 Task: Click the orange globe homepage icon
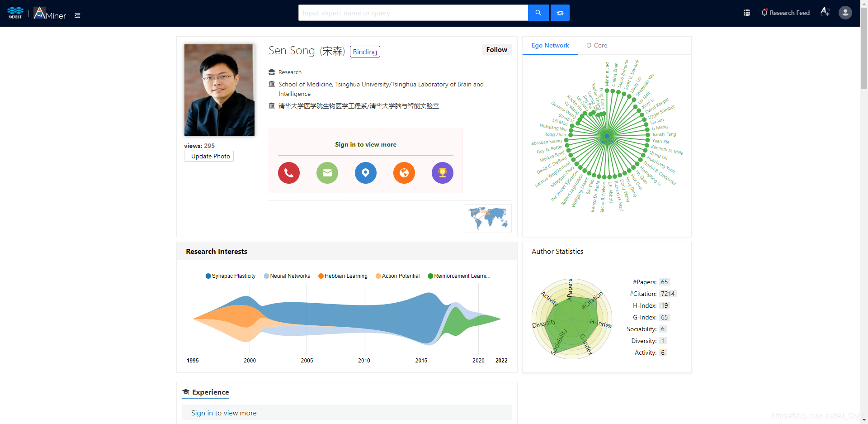(404, 173)
